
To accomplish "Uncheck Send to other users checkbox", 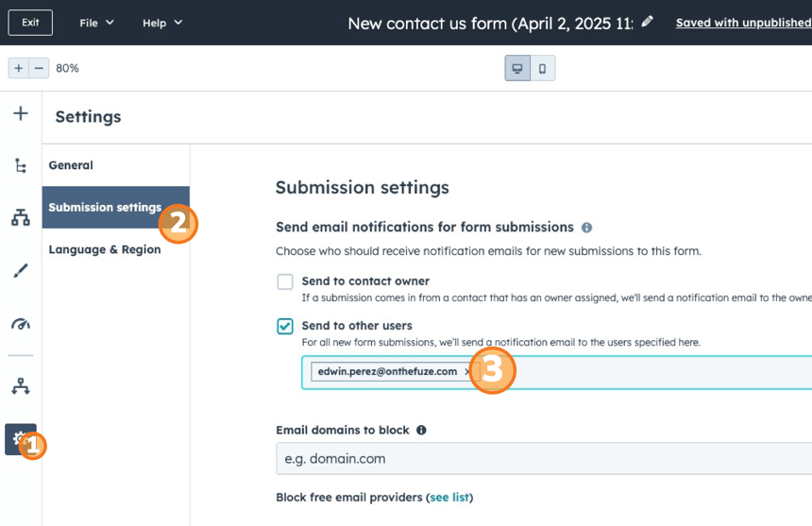I will pos(285,326).
